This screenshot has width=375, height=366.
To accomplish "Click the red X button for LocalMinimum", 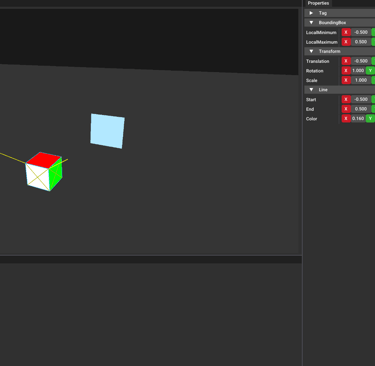I will (x=346, y=32).
